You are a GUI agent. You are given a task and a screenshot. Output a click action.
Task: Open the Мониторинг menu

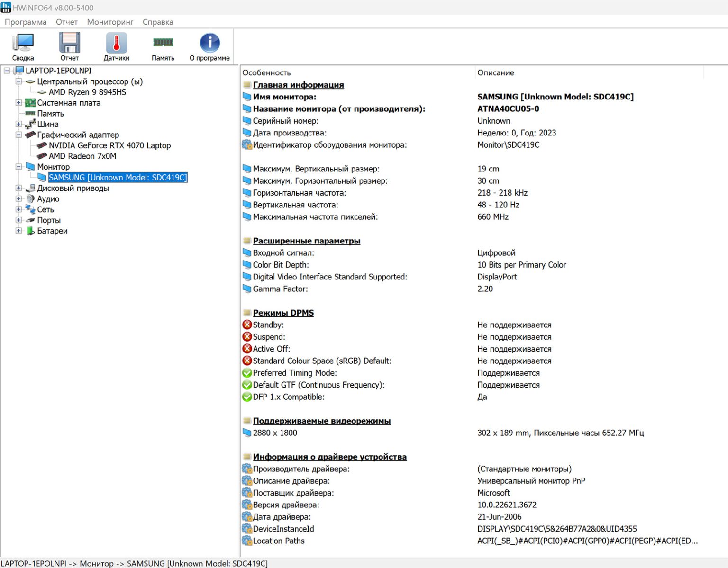pyautogui.click(x=110, y=22)
